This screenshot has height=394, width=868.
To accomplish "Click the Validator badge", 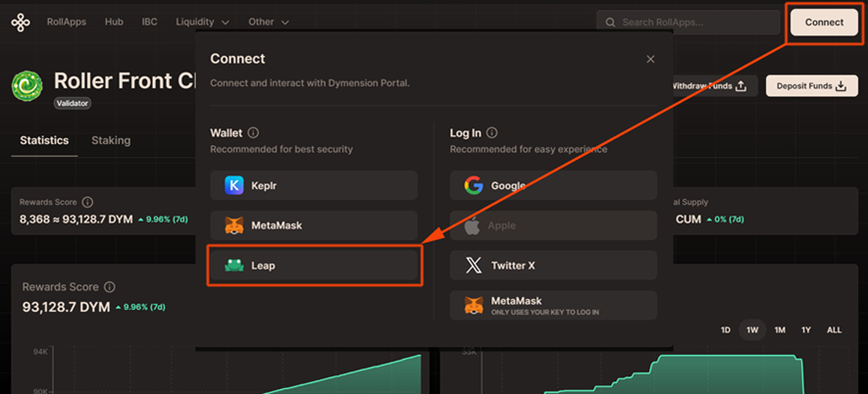I will [x=73, y=103].
